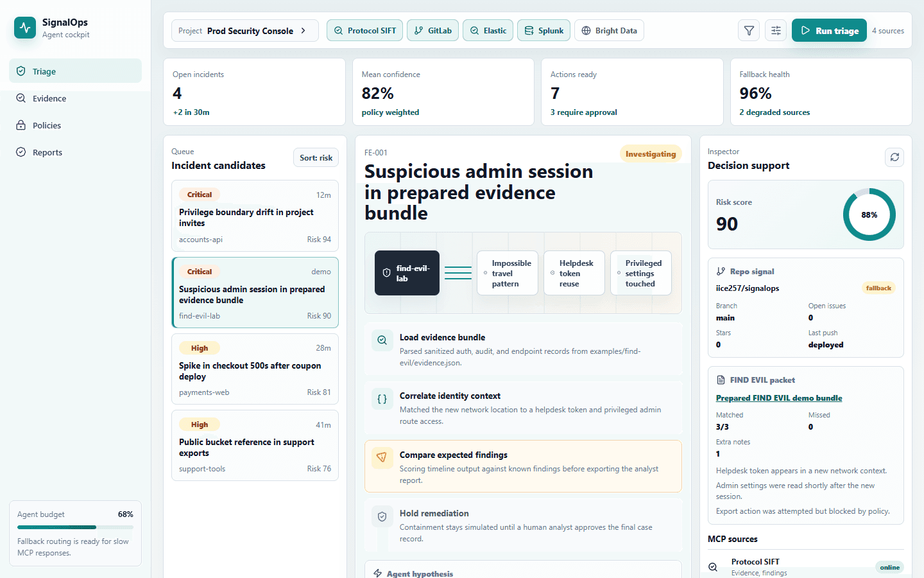The image size is (924, 578).
Task: Open the Reports sidebar section
Action: point(75,152)
